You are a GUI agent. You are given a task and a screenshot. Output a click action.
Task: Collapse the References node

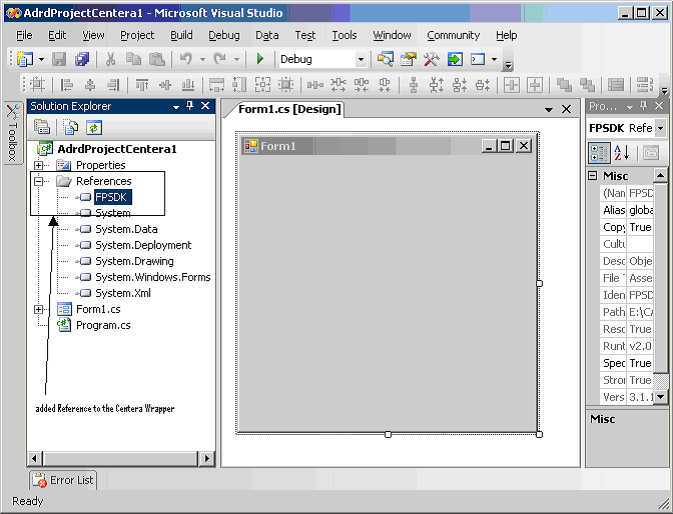39,181
